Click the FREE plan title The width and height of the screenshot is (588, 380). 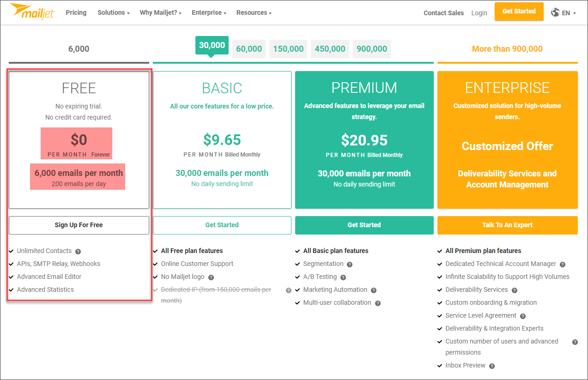[79, 88]
